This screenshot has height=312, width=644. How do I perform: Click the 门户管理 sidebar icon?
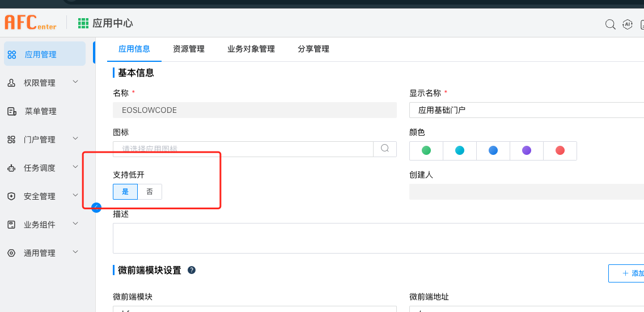pyautogui.click(x=11, y=140)
